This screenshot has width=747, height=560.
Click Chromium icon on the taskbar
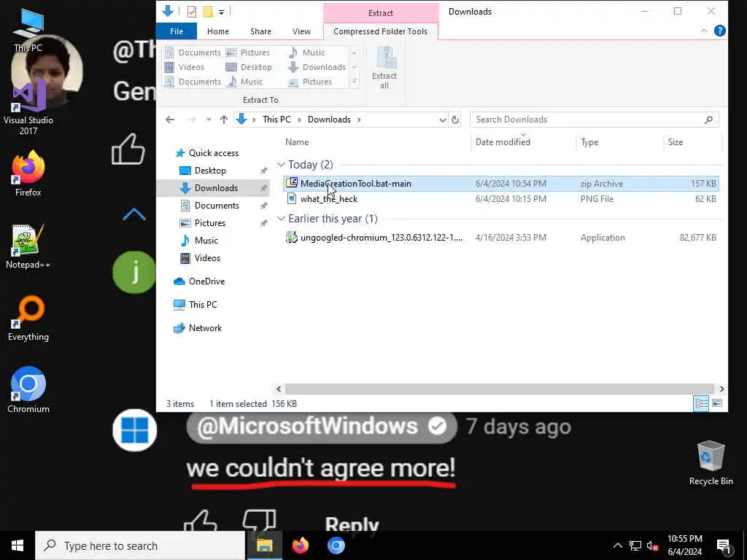(336, 545)
